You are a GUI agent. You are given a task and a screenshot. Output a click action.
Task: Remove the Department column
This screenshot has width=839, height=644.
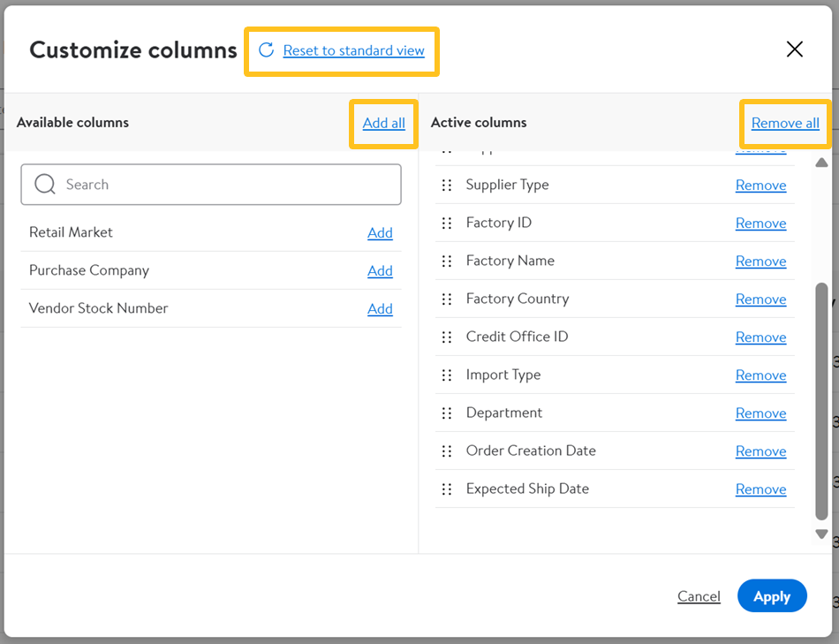(x=760, y=413)
